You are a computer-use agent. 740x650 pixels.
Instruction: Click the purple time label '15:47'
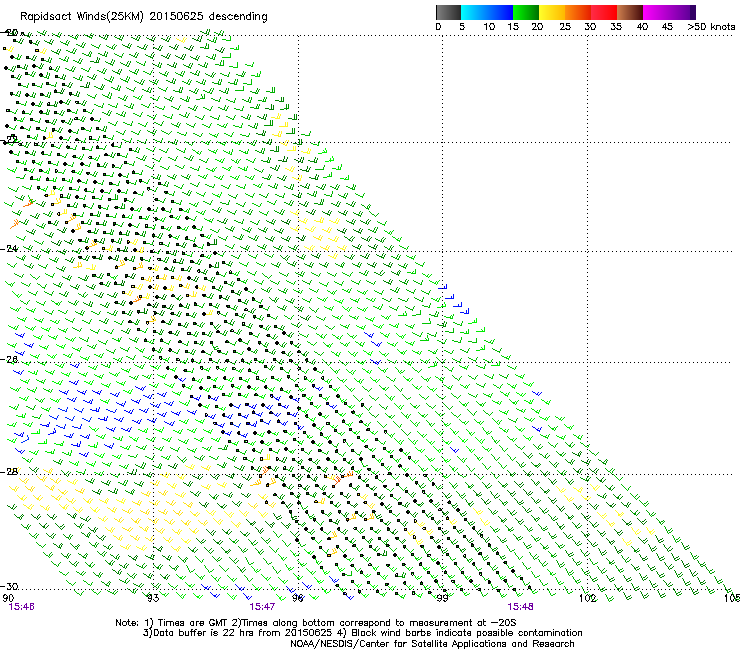tap(262, 607)
